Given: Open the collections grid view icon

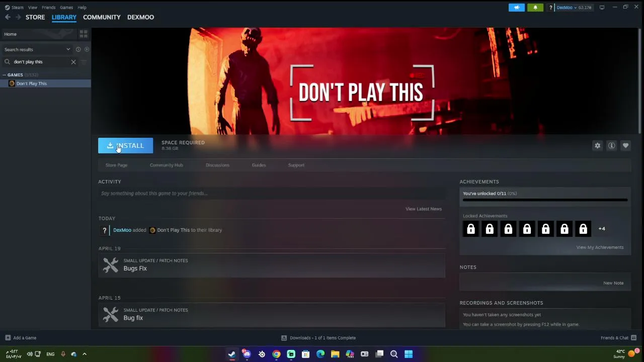Looking at the screenshot, I should (x=84, y=34).
